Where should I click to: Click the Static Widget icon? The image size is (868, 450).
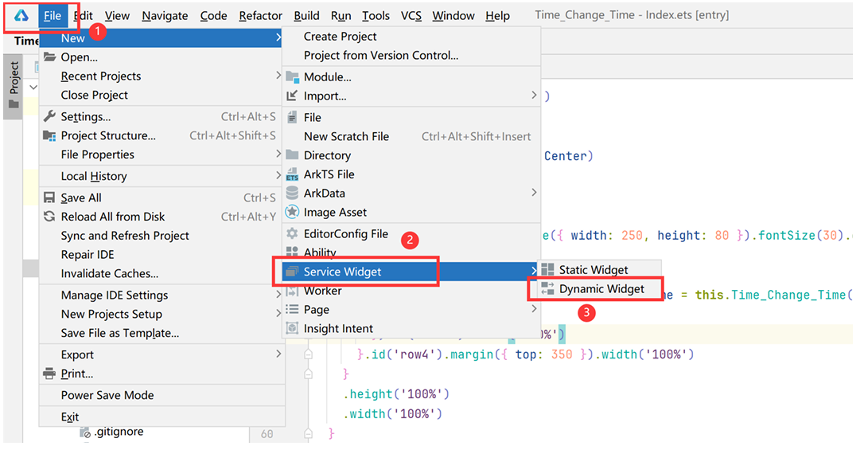pyautogui.click(x=547, y=270)
